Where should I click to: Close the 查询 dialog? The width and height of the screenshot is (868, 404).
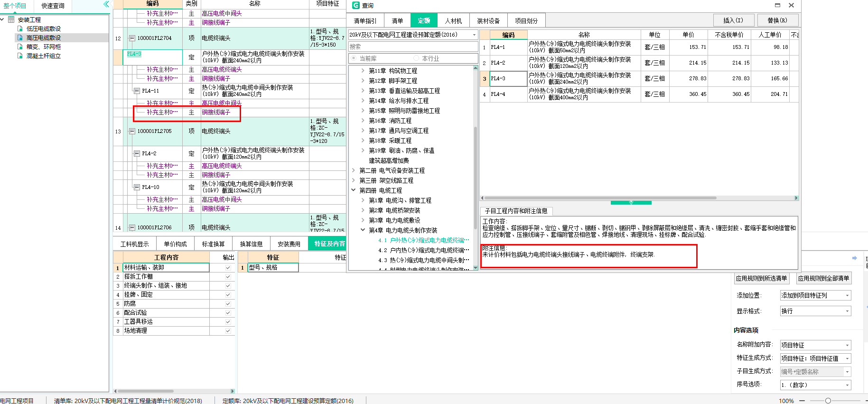tap(791, 5)
